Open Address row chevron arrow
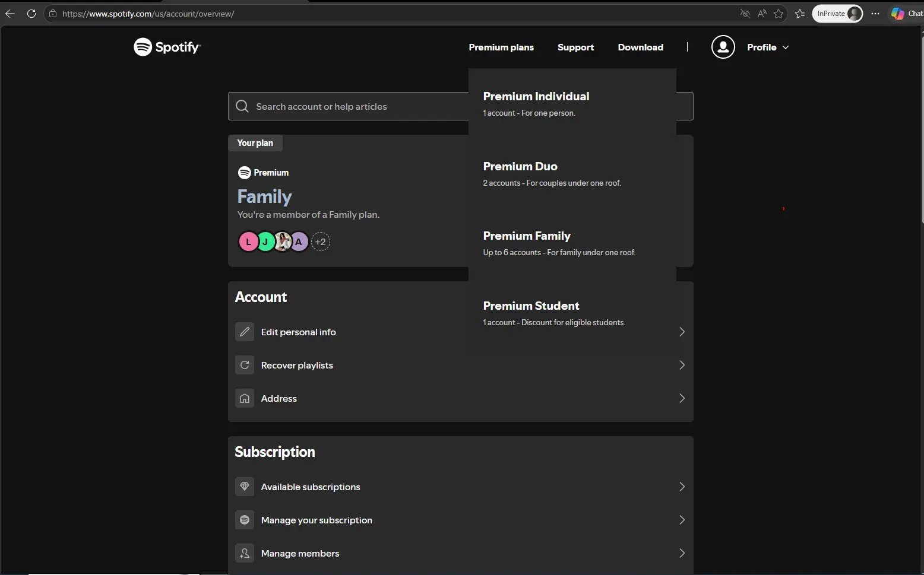Viewport: 924px width, 575px height. (682, 398)
